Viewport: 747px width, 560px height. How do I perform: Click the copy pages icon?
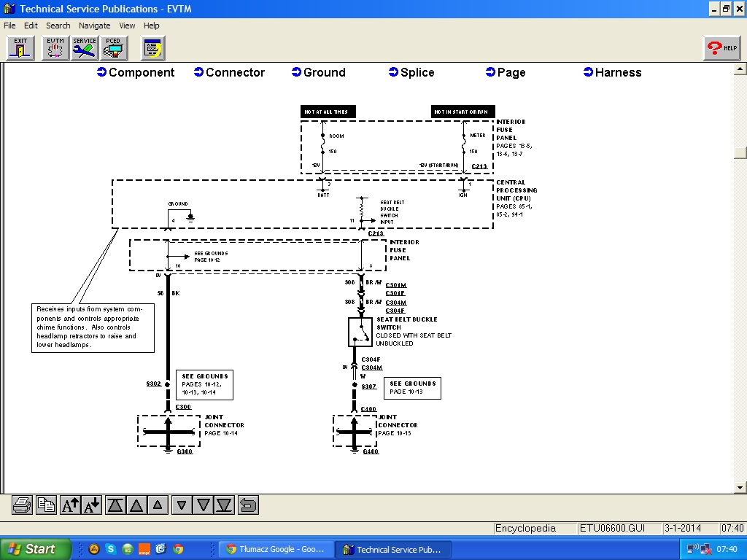46,505
